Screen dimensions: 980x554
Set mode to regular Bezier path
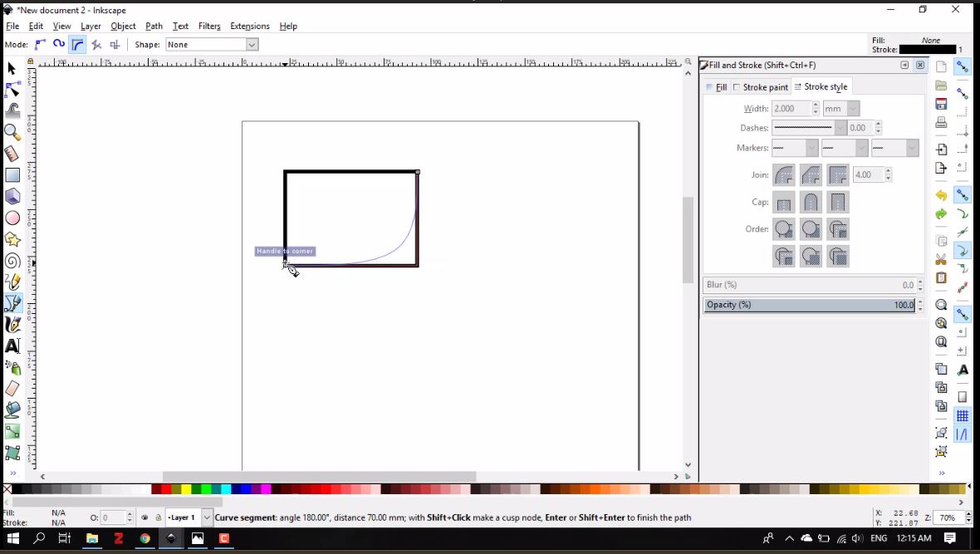[40, 44]
